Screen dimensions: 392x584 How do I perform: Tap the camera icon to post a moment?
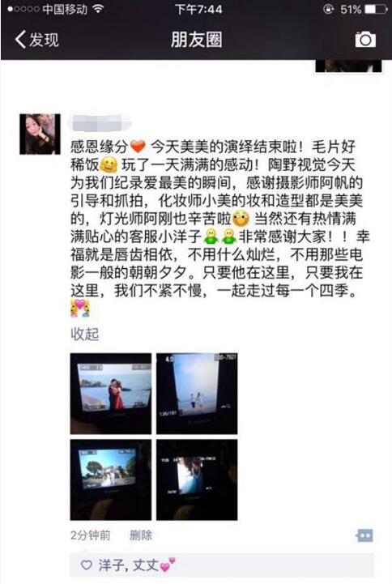(x=365, y=40)
